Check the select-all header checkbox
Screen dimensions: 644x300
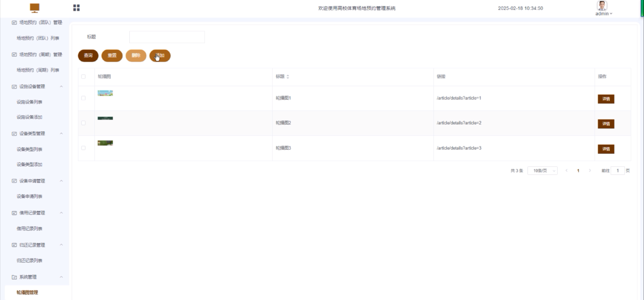click(84, 77)
